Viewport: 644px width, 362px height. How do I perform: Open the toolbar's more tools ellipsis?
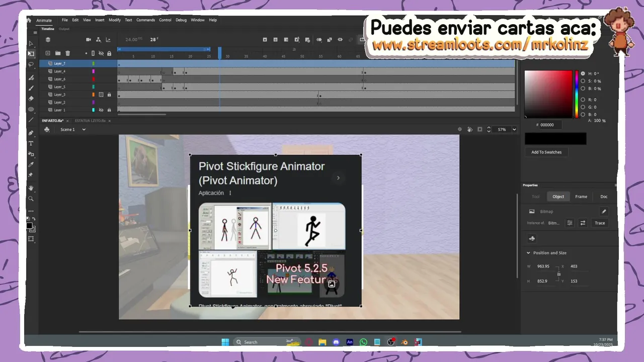(x=31, y=211)
